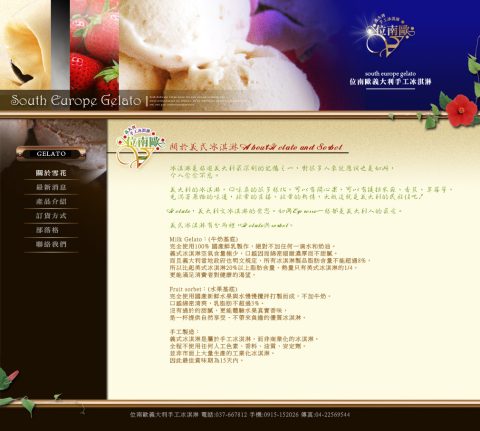Click the footer phone number text

(225, 415)
